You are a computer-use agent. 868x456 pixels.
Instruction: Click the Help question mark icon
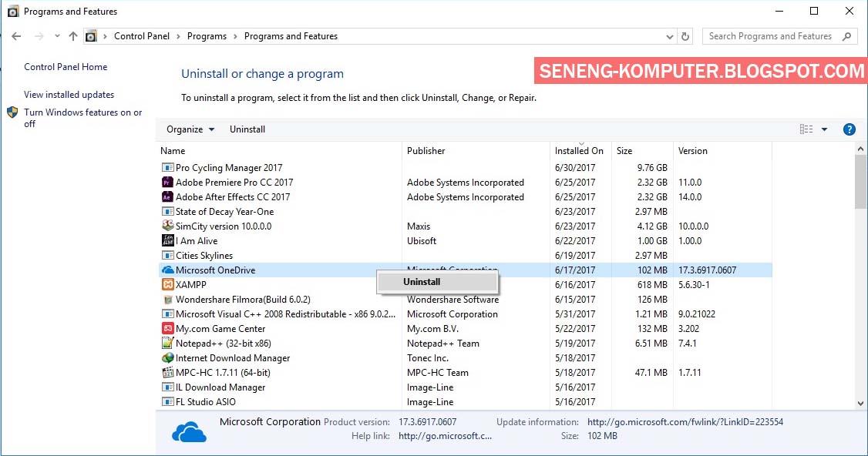click(x=849, y=129)
